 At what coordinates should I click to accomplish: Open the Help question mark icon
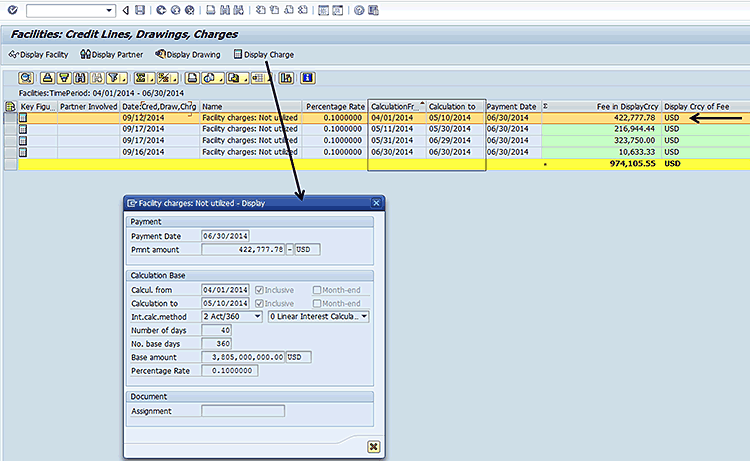pyautogui.click(x=359, y=10)
